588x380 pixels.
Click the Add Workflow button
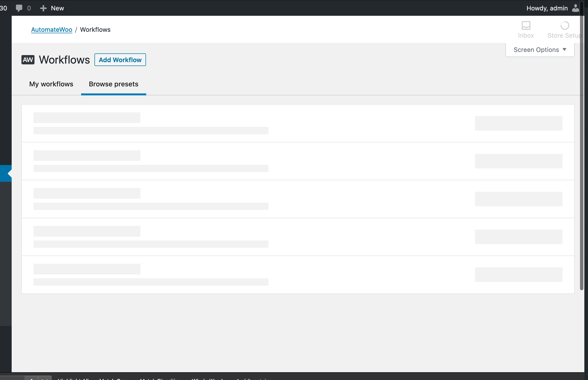(120, 59)
